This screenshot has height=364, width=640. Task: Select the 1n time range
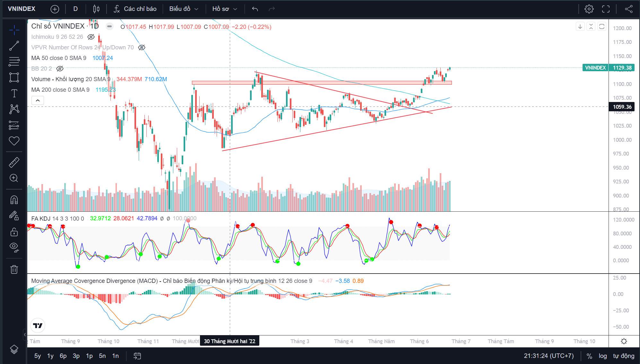pyautogui.click(x=115, y=356)
